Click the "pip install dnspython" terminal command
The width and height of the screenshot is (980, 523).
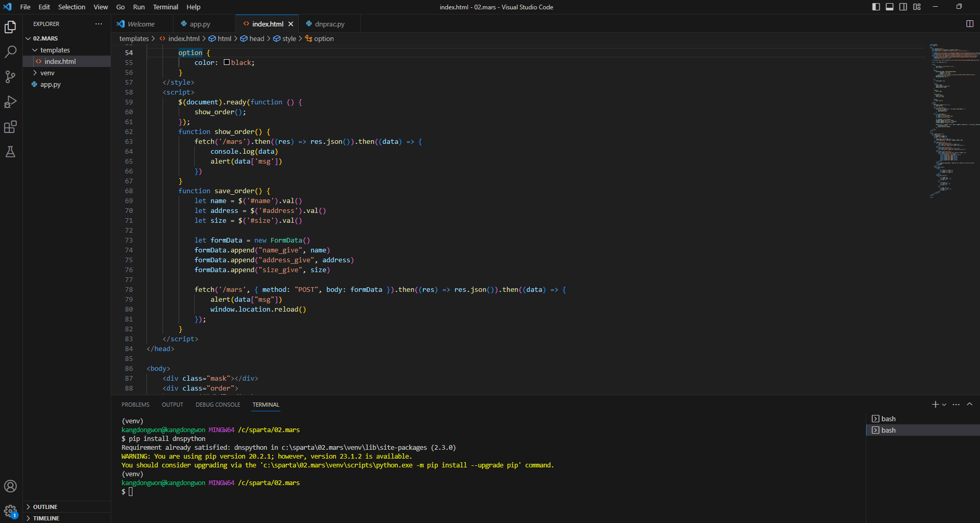click(167, 439)
